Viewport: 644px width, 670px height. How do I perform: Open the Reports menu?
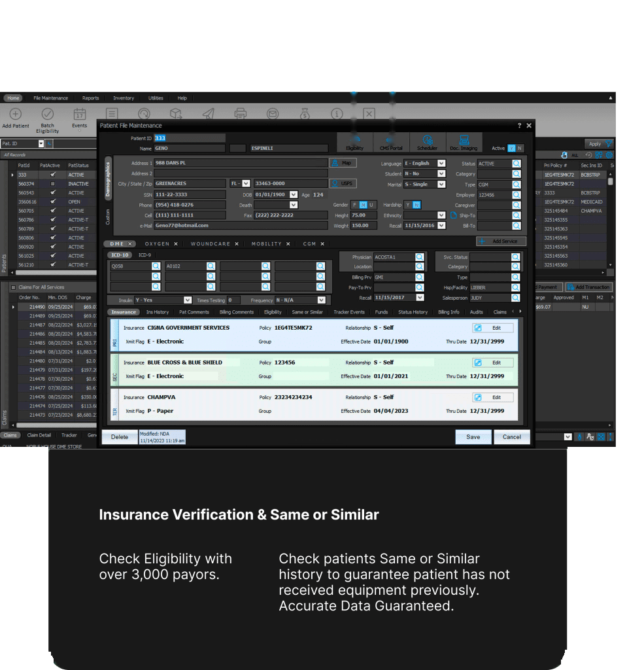(x=90, y=98)
